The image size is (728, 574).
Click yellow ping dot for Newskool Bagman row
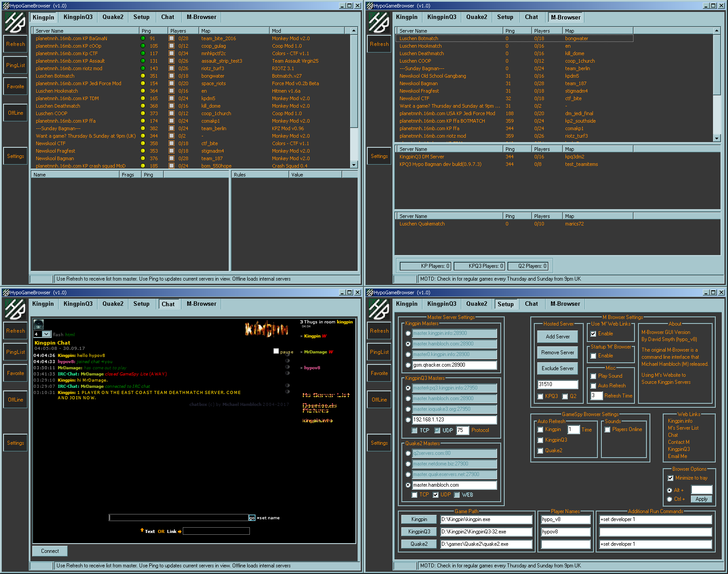coord(143,158)
